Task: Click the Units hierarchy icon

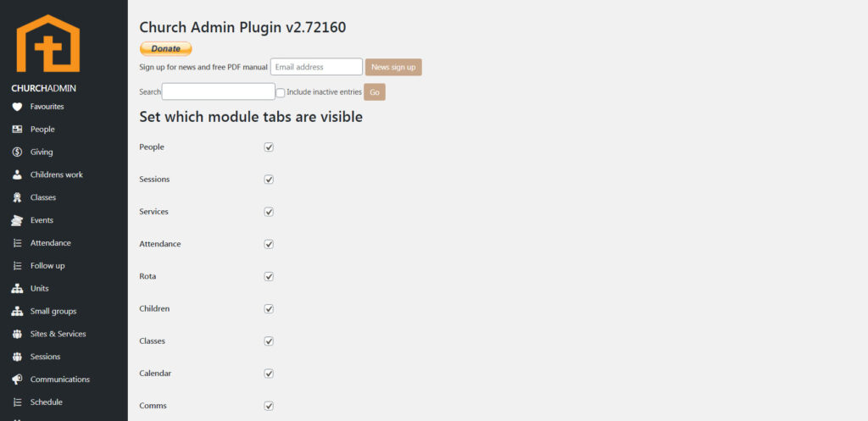Action: pos(17,289)
